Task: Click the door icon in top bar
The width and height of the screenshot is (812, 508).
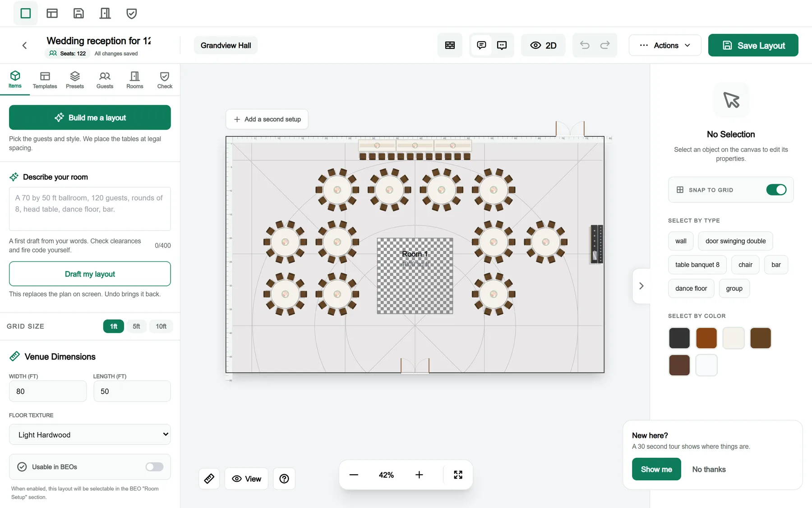Action: click(105, 14)
